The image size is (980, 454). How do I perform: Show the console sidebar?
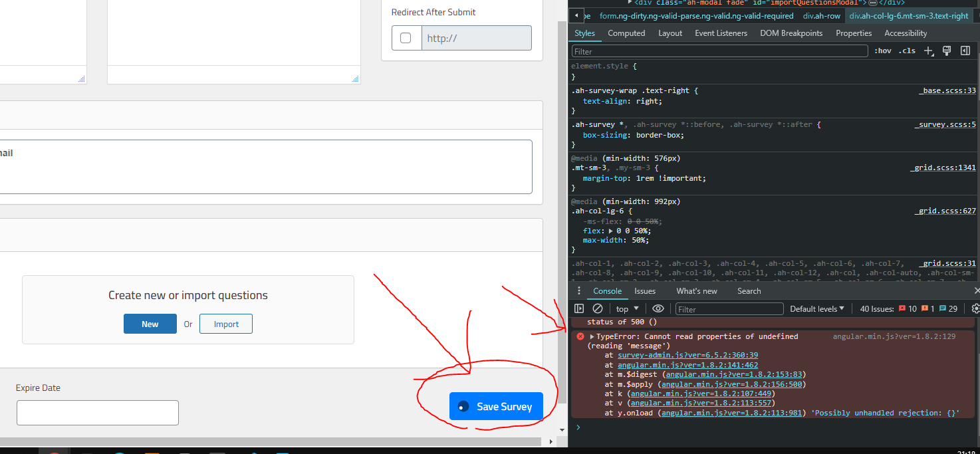579,308
